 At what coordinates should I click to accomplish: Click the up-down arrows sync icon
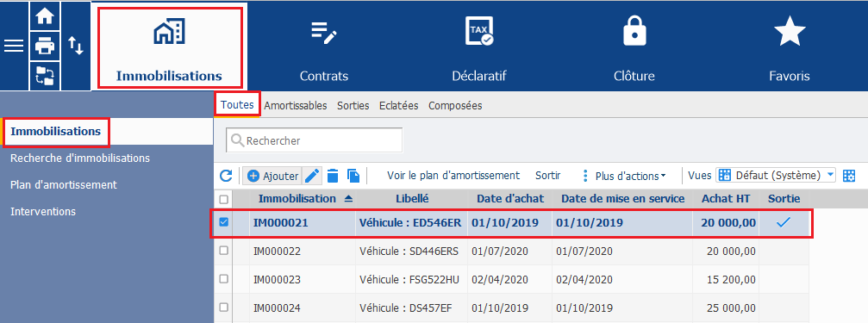coord(76,46)
